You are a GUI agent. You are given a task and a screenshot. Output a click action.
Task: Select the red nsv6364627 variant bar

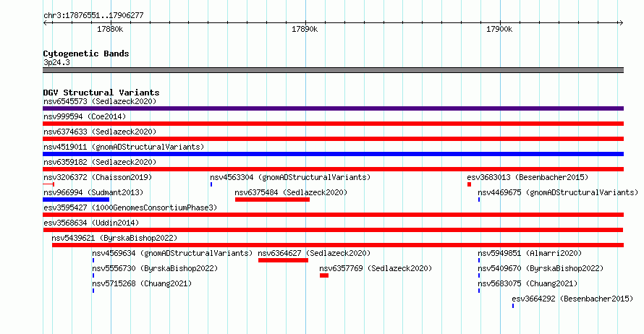point(283,260)
